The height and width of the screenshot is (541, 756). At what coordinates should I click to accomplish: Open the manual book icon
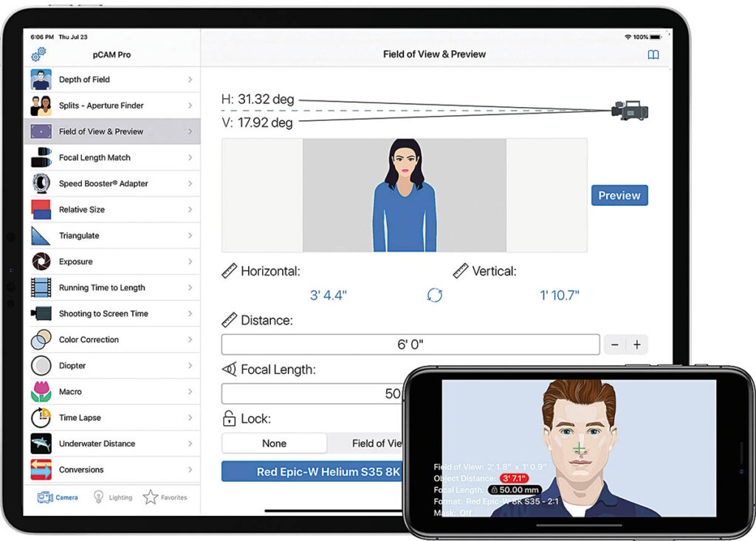pos(653,55)
